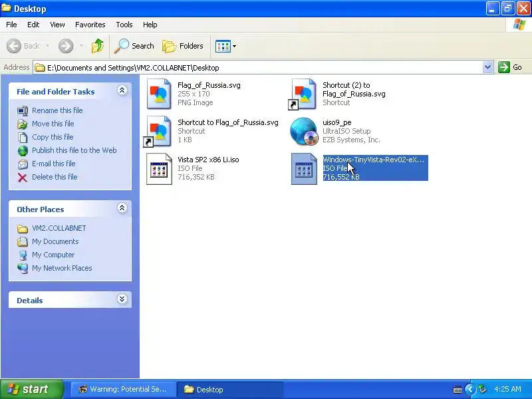Viewport: 532px width, 399px height.
Task: Click the 4:25 AM clock
Action: click(507, 389)
